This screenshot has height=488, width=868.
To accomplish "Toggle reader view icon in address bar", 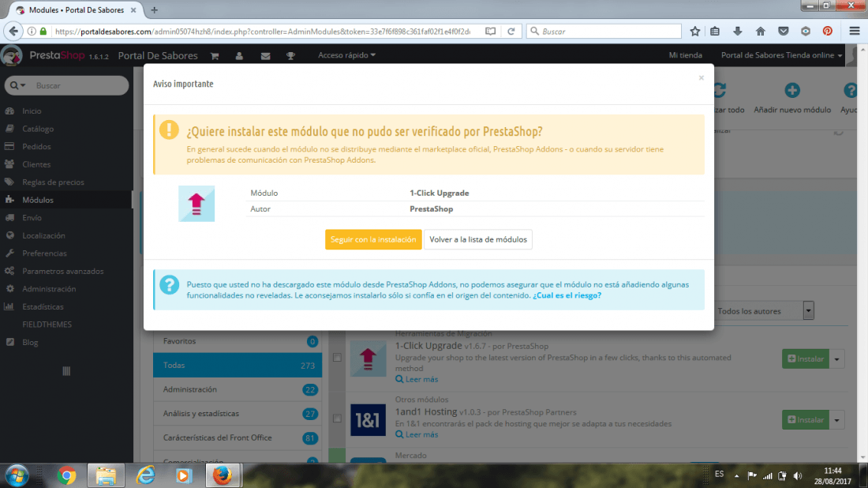I will (491, 32).
